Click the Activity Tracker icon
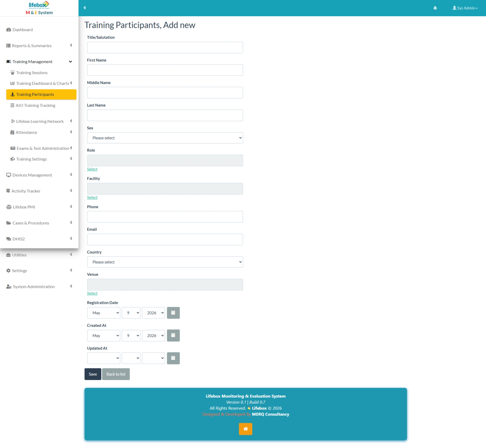This screenshot has height=448, width=486. pos(8,191)
